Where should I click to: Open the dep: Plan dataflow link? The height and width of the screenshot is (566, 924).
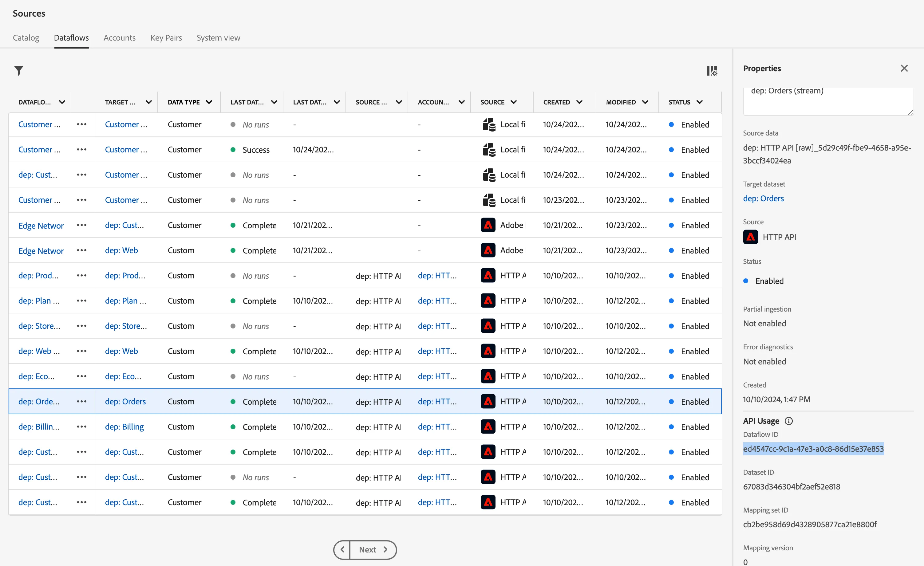click(39, 301)
